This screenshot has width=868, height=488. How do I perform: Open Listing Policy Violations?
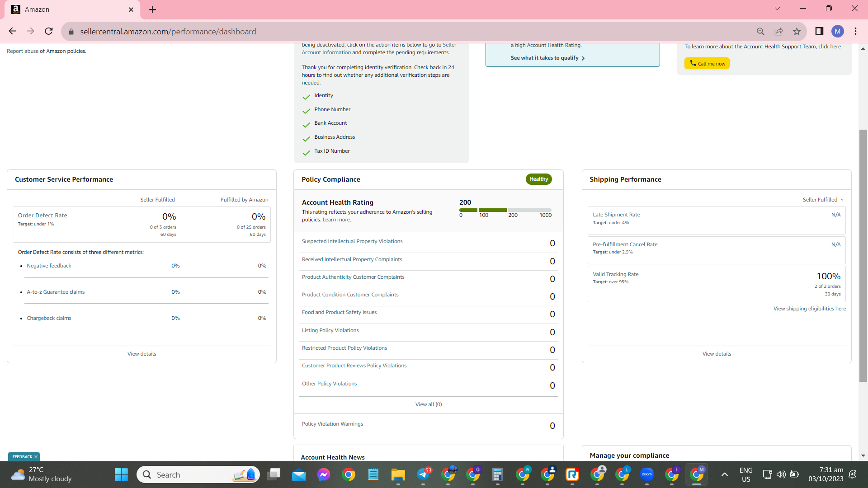(330, 330)
